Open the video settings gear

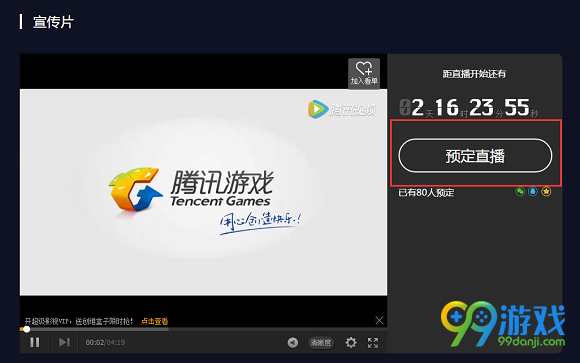[x=351, y=343]
